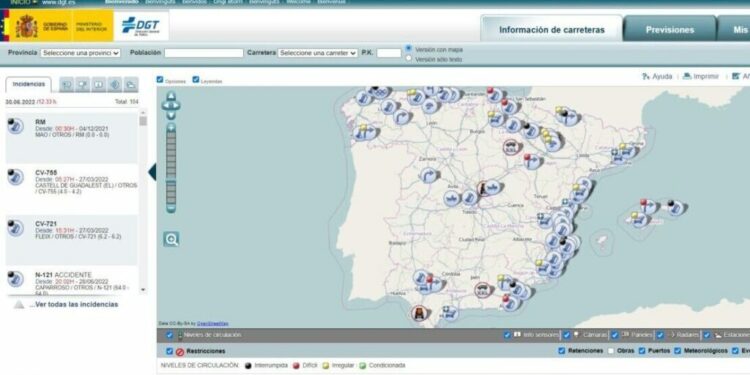Open the Provincia dropdown
The width and height of the screenshot is (750, 375).
pos(80,53)
